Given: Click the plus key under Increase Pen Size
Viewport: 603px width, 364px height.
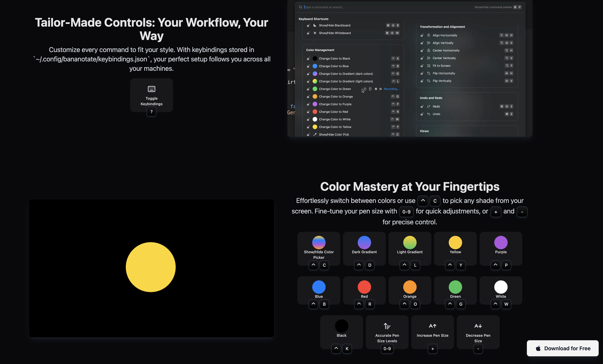Looking at the screenshot, I should point(433,349).
